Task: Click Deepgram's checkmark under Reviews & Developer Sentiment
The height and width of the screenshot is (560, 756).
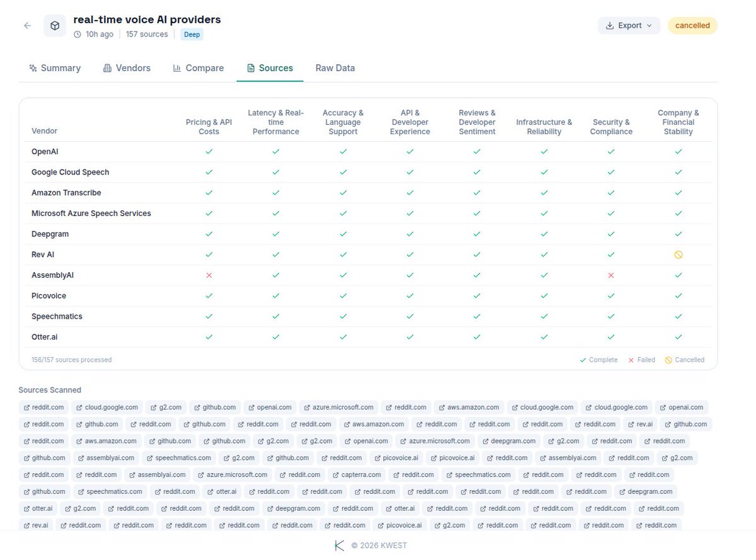Action: pos(477,234)
